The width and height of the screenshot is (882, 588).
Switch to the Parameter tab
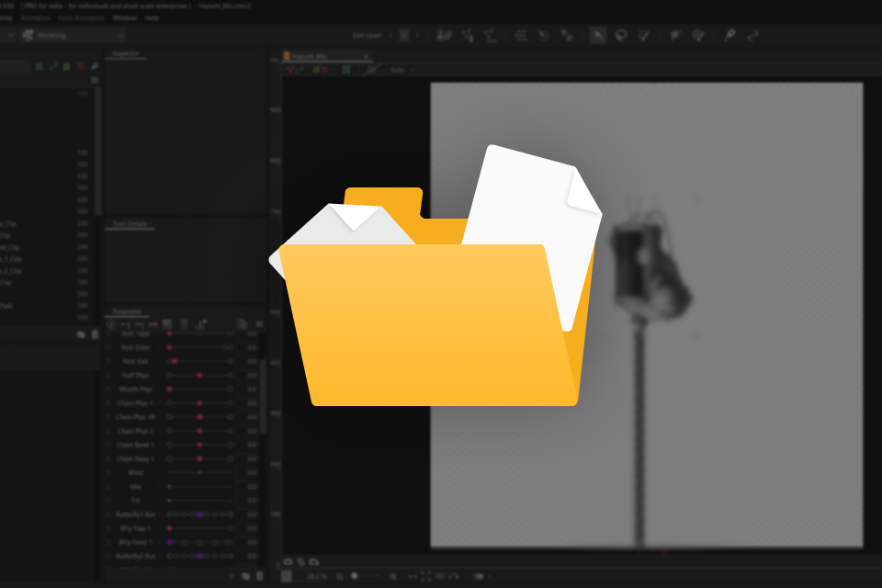pos(128,311)
